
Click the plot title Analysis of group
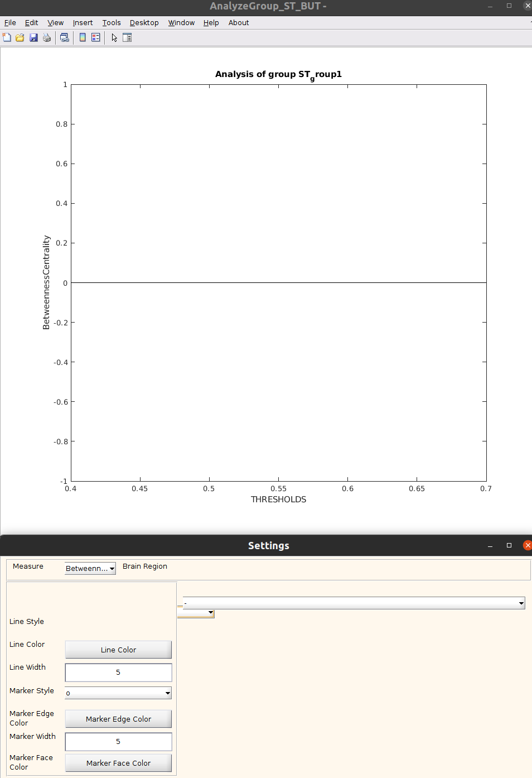pyautogui.click(x=278, y=75)
